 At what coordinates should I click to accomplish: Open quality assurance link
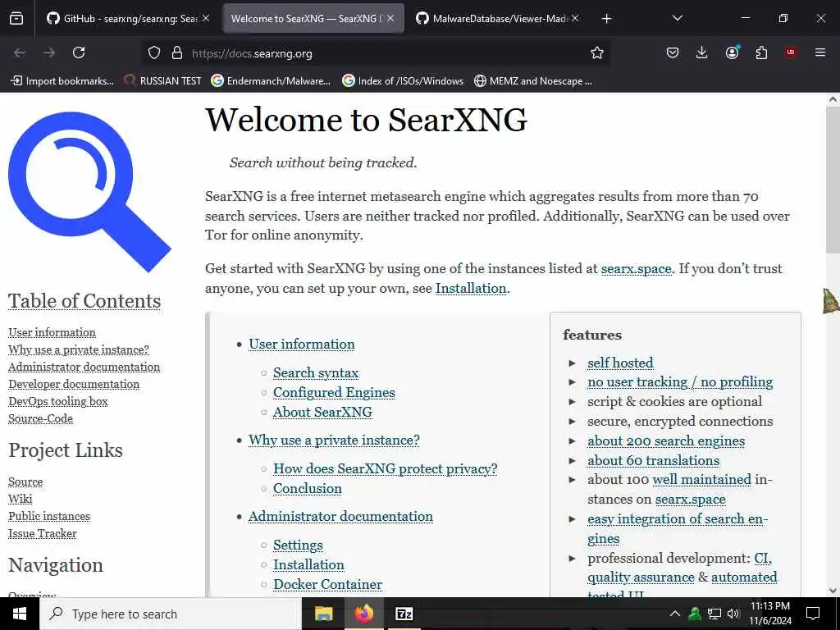[x=641, y=577]
